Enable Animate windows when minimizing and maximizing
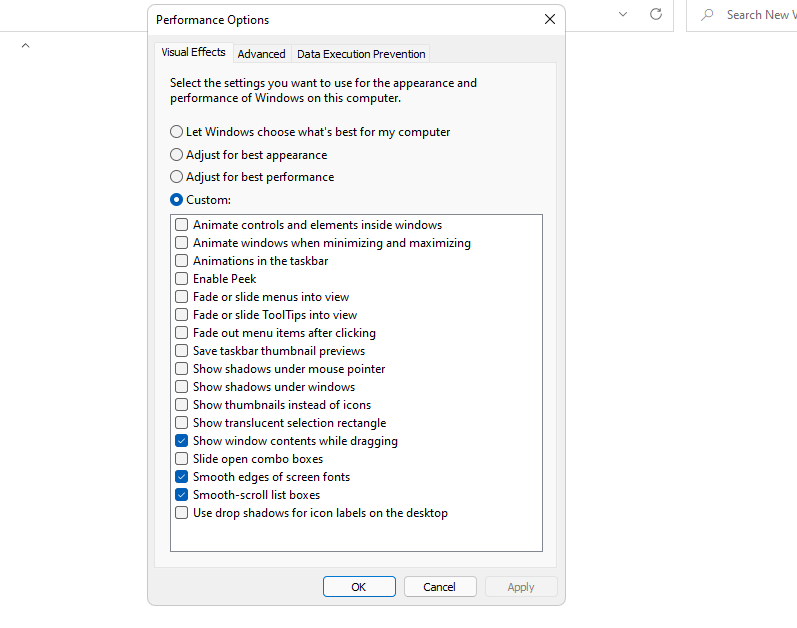 pos(181,243)
